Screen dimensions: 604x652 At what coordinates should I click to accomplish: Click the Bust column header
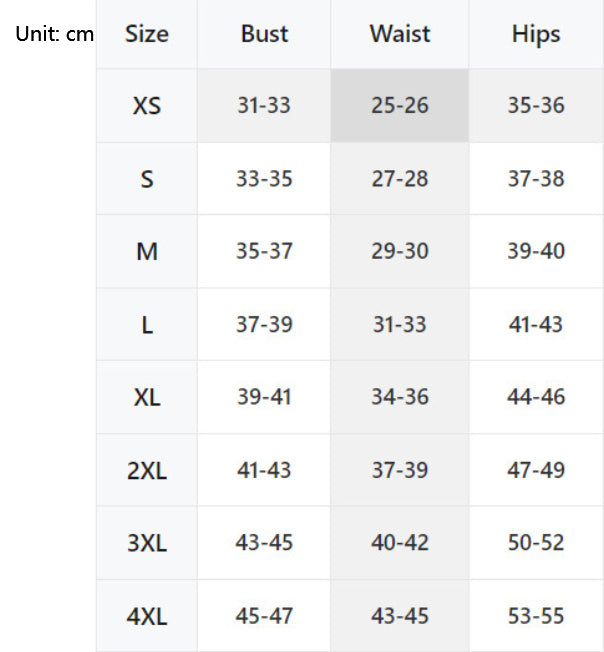tap(264, 34)
